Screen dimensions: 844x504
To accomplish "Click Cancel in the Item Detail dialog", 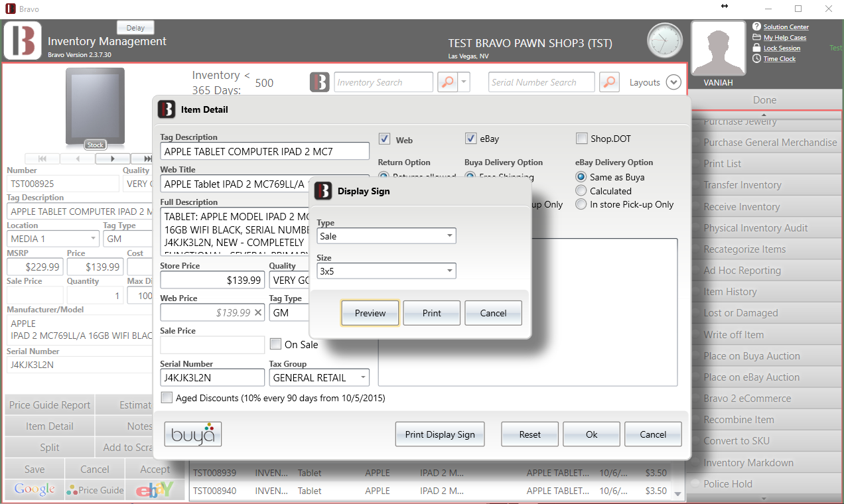I will coord(654,434).
